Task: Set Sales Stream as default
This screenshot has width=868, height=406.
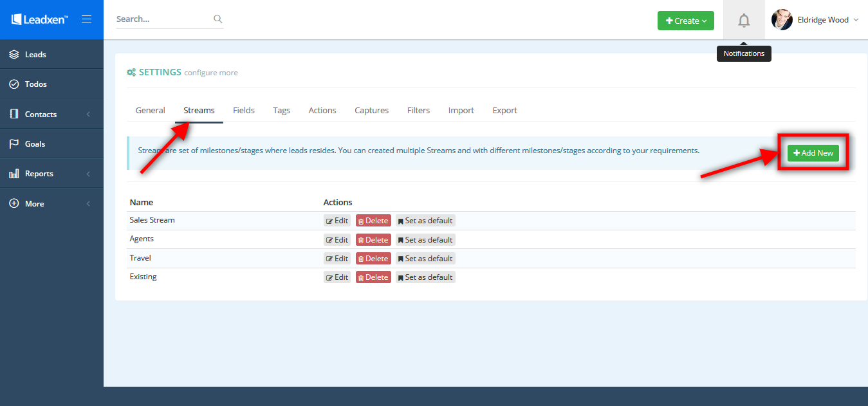Action: point(425,221)
